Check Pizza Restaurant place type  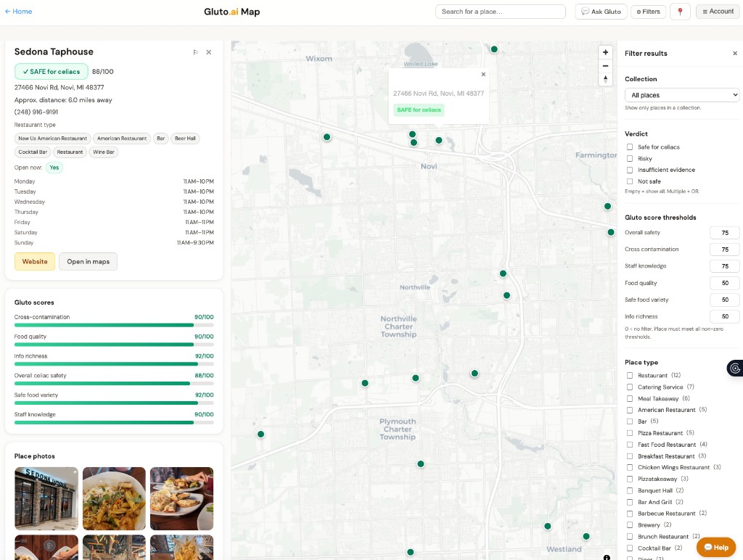point(630,433)
